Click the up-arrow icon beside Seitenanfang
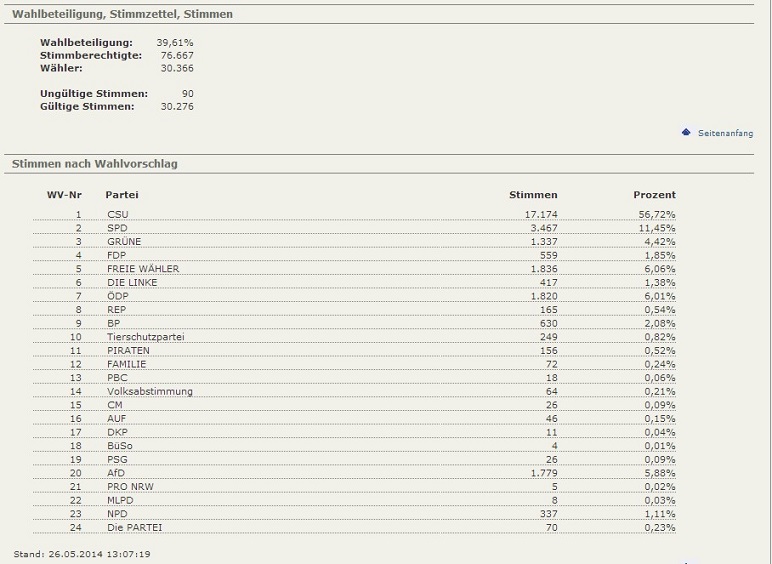 686,132
